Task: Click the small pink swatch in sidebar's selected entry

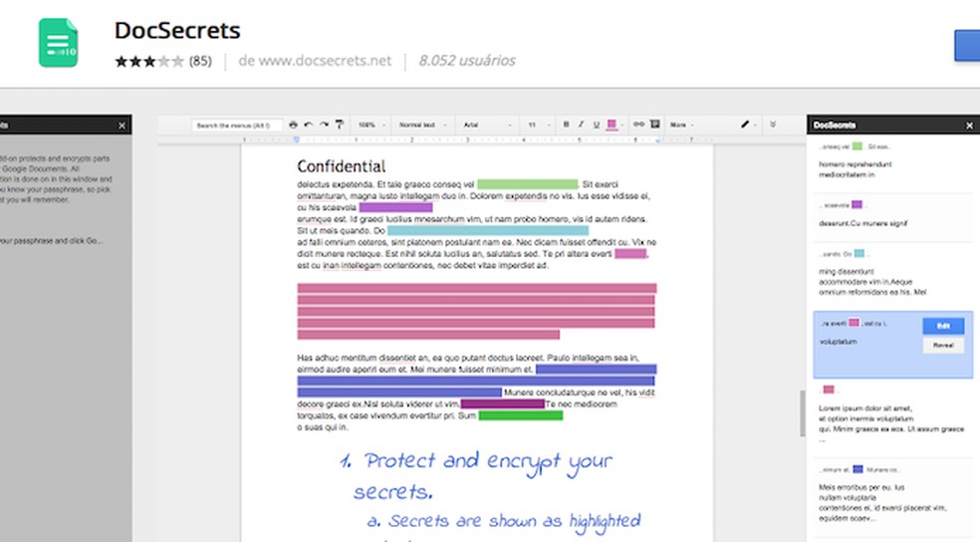Action: point(854,323)
